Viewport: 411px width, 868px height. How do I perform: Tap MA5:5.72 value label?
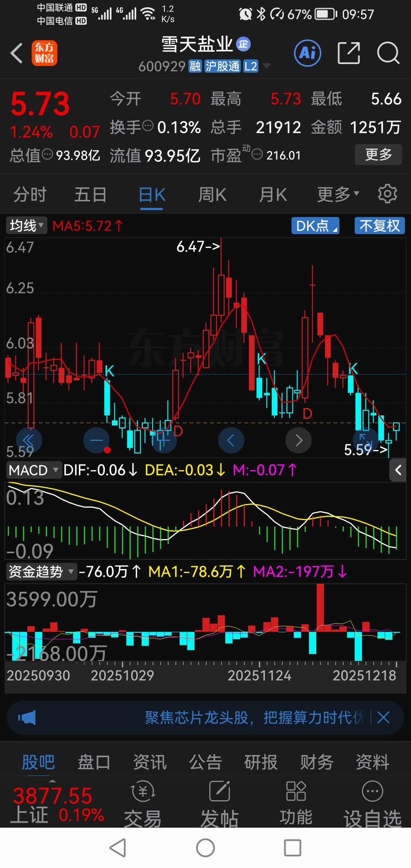pyautogui.click(x=88, y=226)
